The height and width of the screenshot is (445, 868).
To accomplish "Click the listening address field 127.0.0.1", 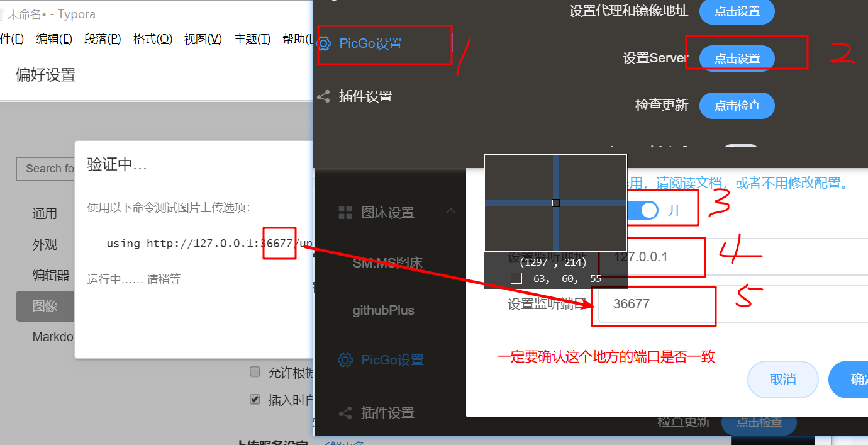I will point(733,257).
